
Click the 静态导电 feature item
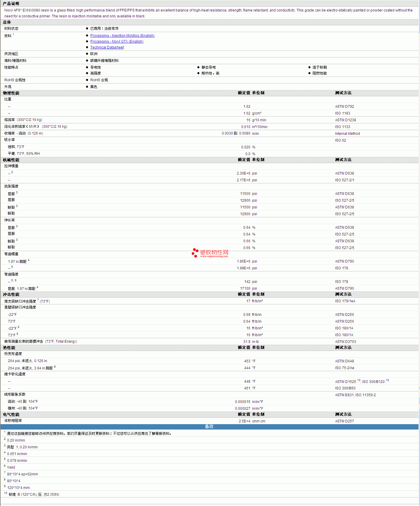pyautogui.click(x=209, y=67)
